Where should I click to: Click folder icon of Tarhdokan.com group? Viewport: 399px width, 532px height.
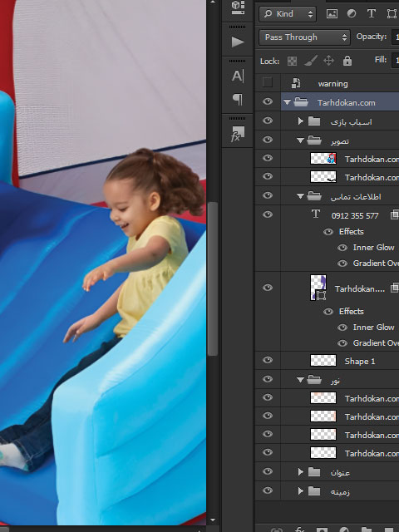(x=301, y=101)
